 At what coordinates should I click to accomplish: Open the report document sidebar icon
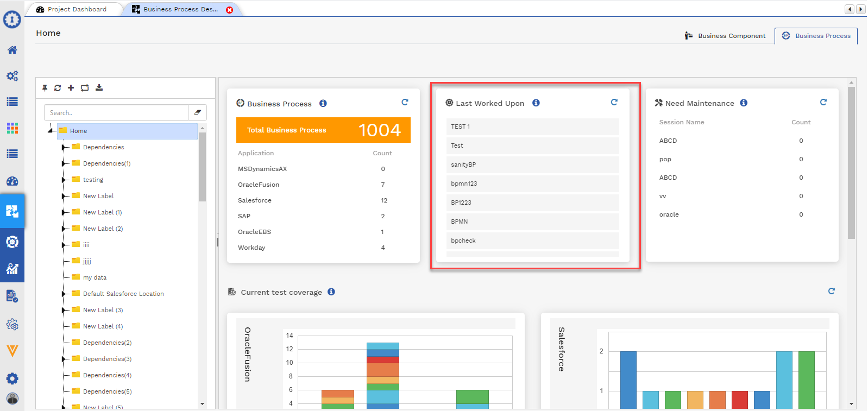[12, 296]
